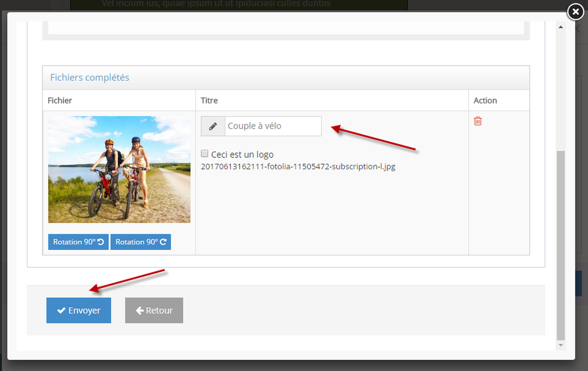Click the red trash delete icon
The width and height of the screenshot is (588, 371).
478,121
